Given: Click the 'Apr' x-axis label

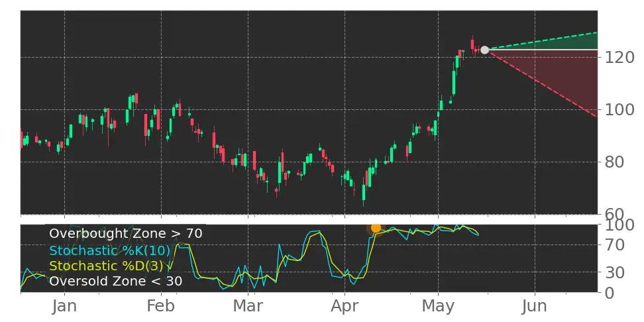Looking at the screenshot, I should tap(345, 307).
